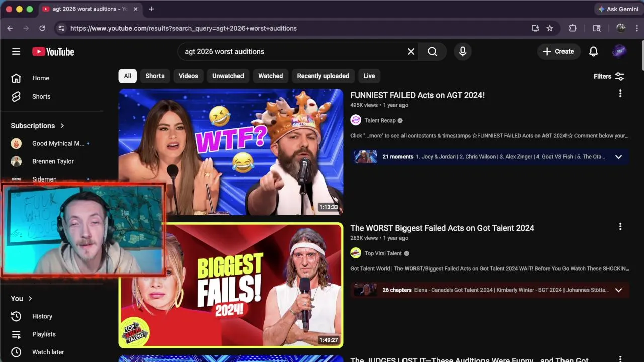Start voice search with the microphone icon
This screenshot has width=644, height=362.
coord(463,52)
